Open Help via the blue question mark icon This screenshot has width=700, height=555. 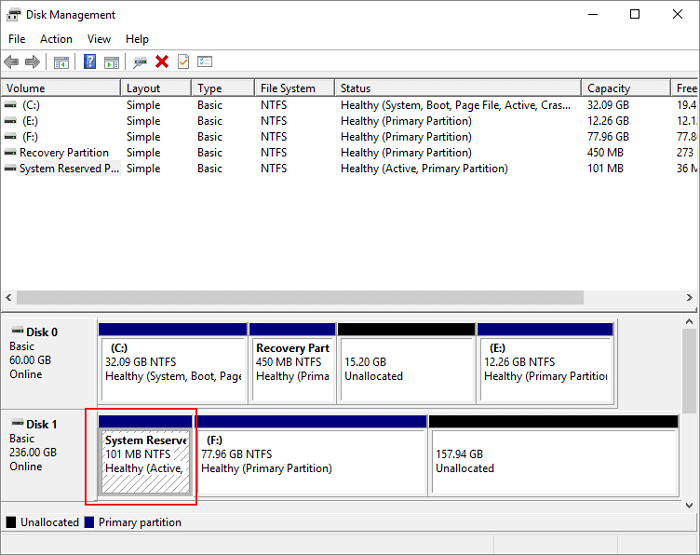coord(90,62)
